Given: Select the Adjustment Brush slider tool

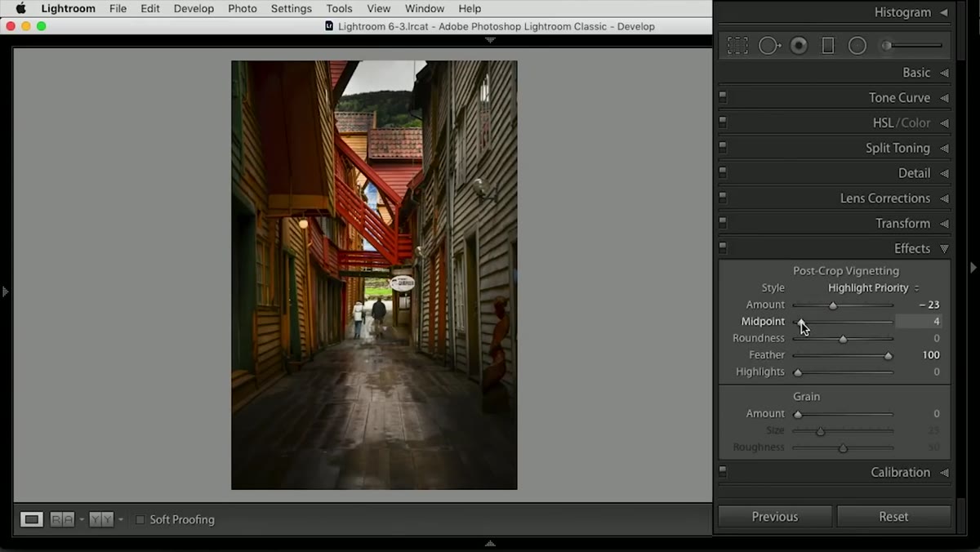Looking at the screenshot, I should point(911,46).
